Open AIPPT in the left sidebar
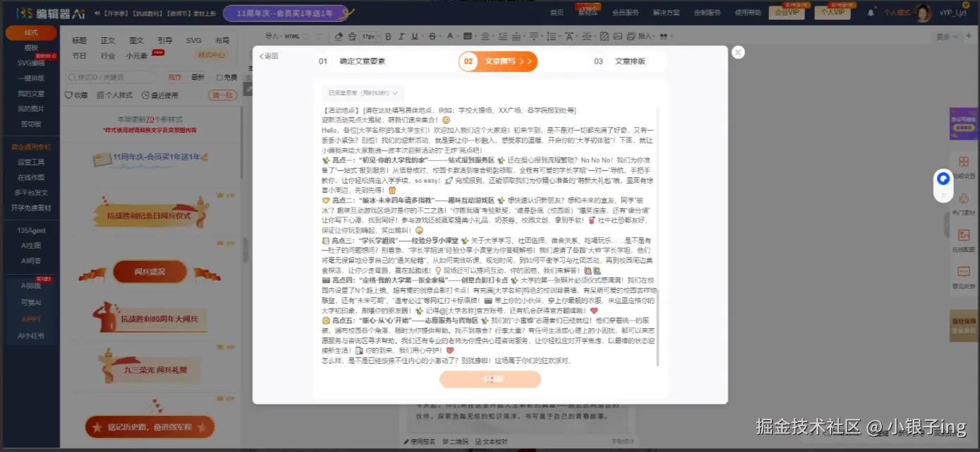Image resolution: width=980 pixels, height=452 pixels. coord(31,319)
